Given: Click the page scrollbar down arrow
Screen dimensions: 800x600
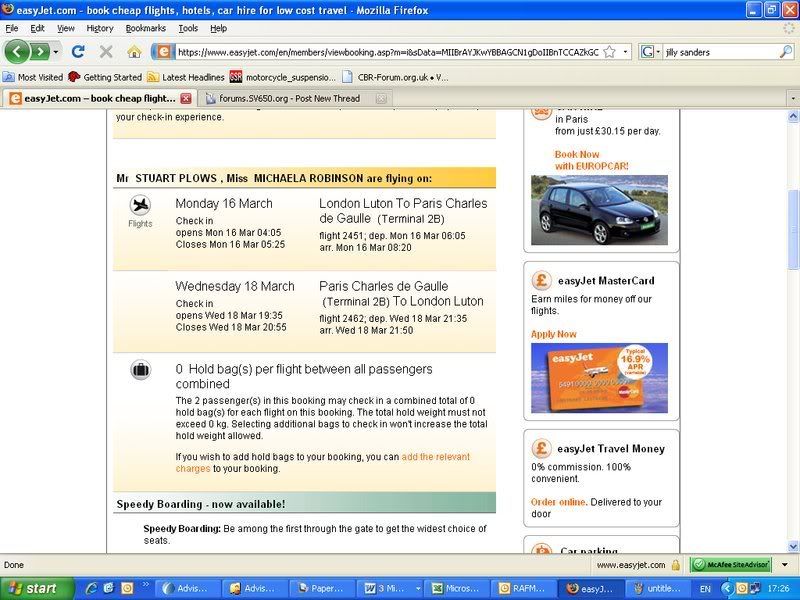Looking at the screenshot, I should click(x=793, y=546).
